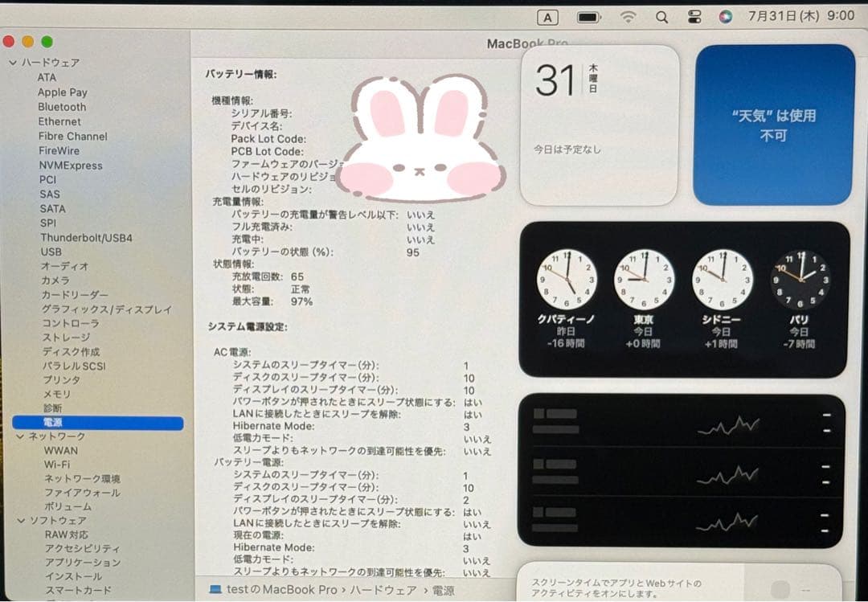Open Control Center in the menu bar
Image resolution: width=868 pixels, height=602 pixels.
694,17
